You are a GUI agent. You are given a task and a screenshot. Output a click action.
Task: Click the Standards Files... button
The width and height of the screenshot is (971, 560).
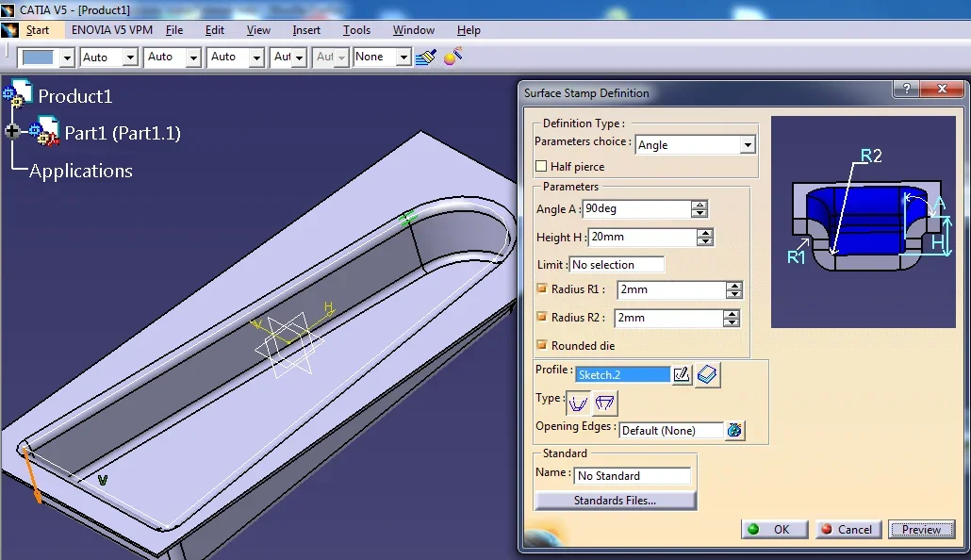pos(615,500)
